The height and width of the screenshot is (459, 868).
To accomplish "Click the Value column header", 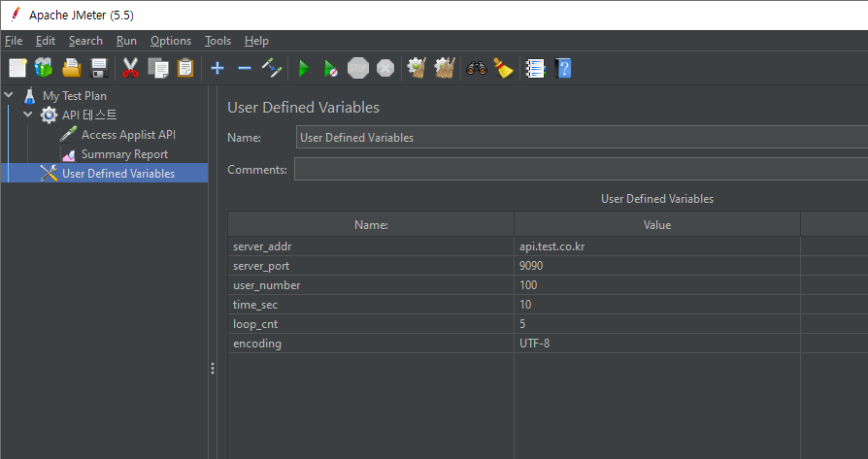I will coord(657,224).
